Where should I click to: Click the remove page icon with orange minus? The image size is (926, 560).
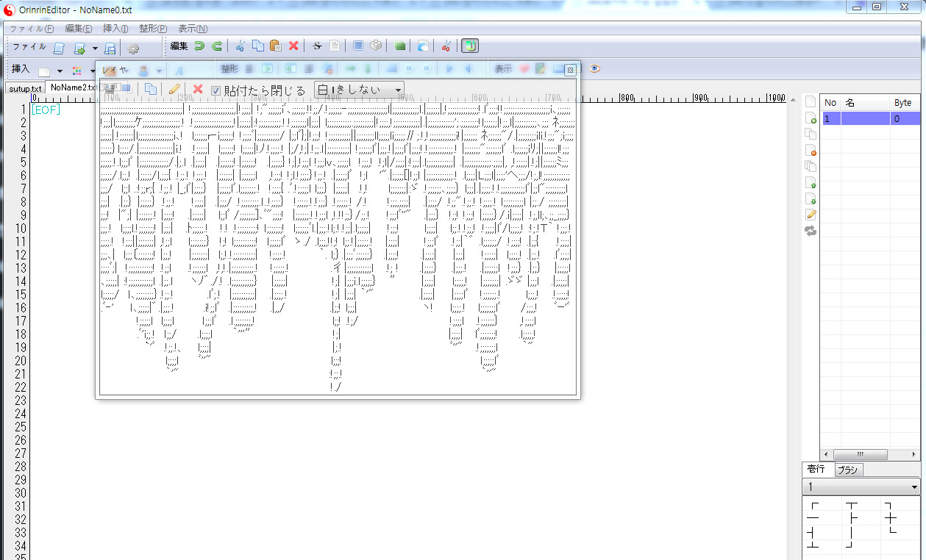[811, 150]
